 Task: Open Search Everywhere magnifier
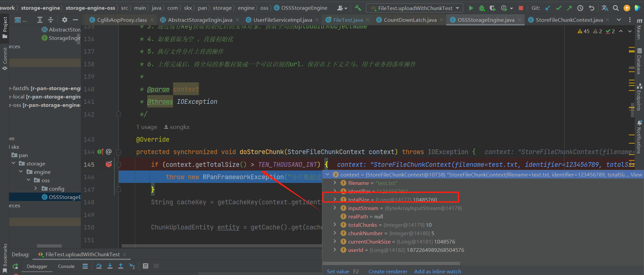[616, 8]
